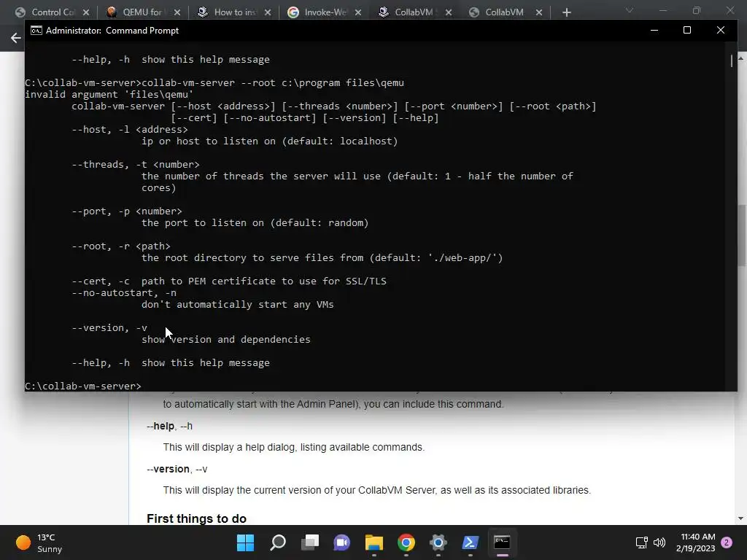Click the browser tab search chevron

coord(630,10)
